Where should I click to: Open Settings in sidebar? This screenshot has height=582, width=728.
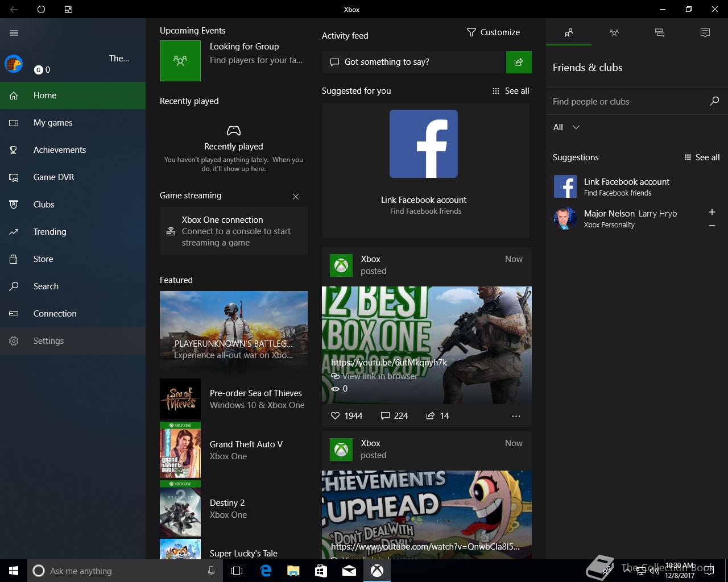coord(73,341)
